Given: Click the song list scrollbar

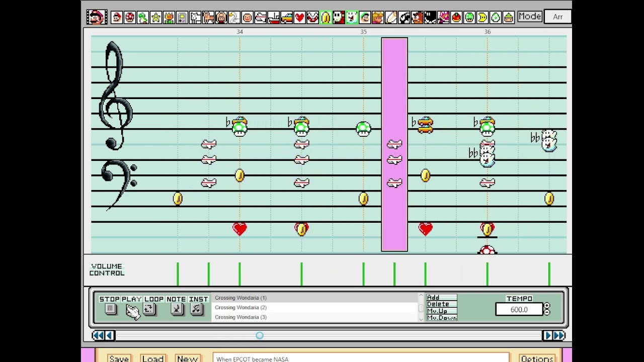Looking at the screenshot, I should point(421,307).
